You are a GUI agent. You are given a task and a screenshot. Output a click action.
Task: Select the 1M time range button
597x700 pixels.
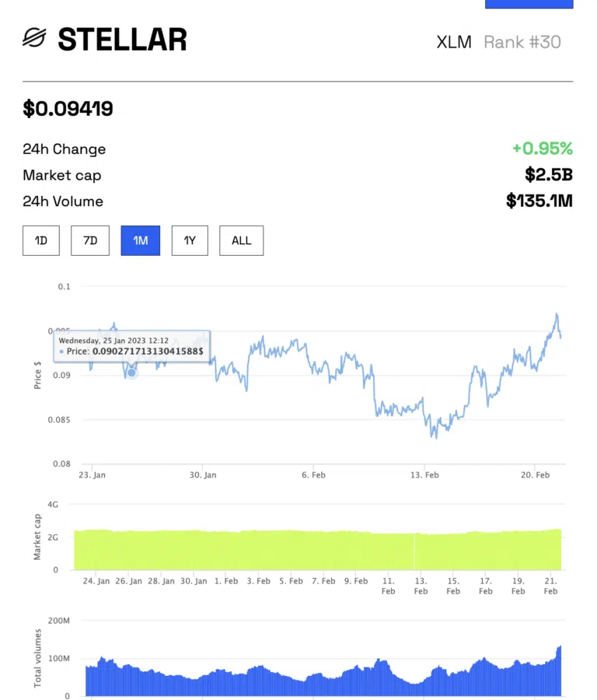(140, 240)
